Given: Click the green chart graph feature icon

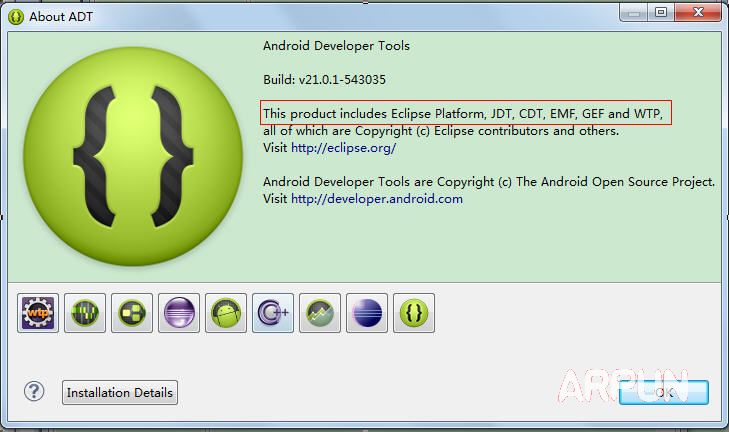Looking at the screenshot, I should (x=320, y=313).
